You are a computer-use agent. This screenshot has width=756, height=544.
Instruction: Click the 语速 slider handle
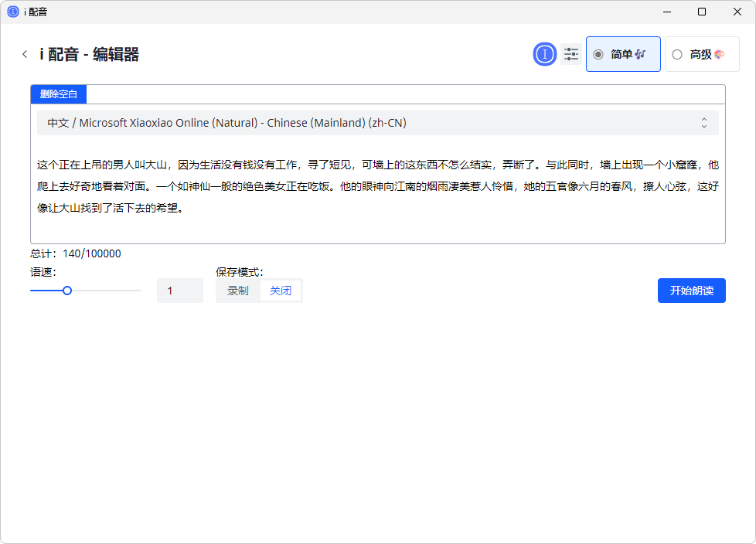pyautogui.click(x=67, y=291)
